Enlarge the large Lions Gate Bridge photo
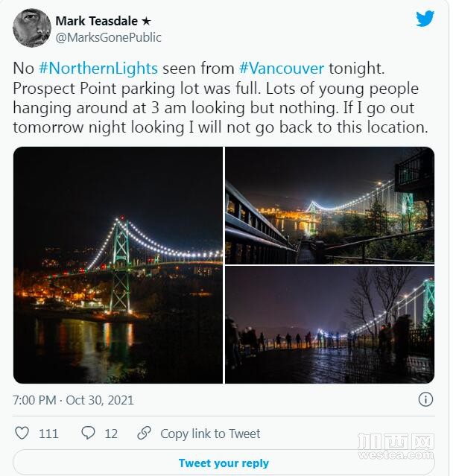The width and height of the screenshot is (456, 476). (x=118, y=265)
